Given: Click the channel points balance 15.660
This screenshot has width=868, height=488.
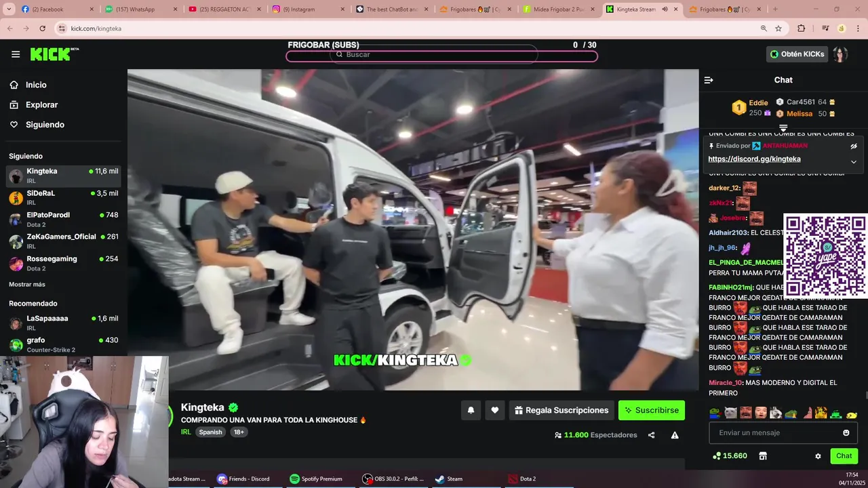Looking at the screenshot, I should [x=730, y=456].
